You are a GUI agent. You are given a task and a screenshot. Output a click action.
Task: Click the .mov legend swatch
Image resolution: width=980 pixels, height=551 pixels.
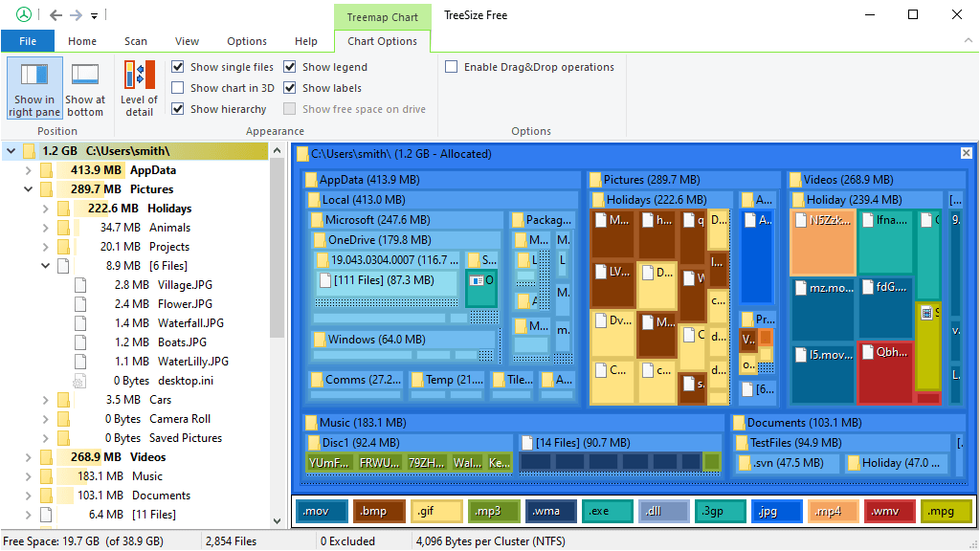[322, 512]
